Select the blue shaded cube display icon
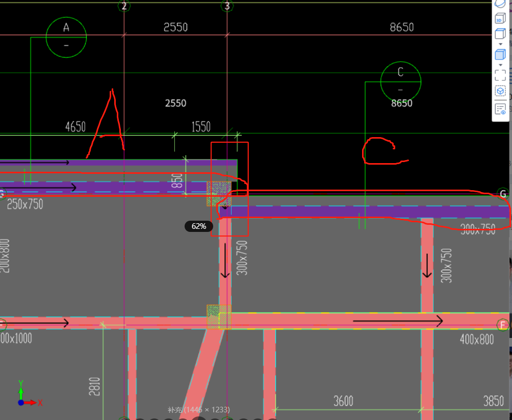 point(500,54)
